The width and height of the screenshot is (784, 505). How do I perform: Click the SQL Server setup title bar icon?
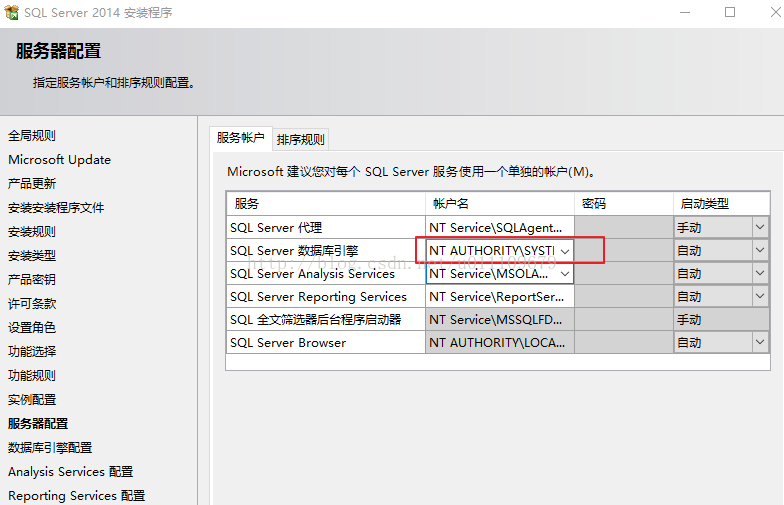pos(12,12)
